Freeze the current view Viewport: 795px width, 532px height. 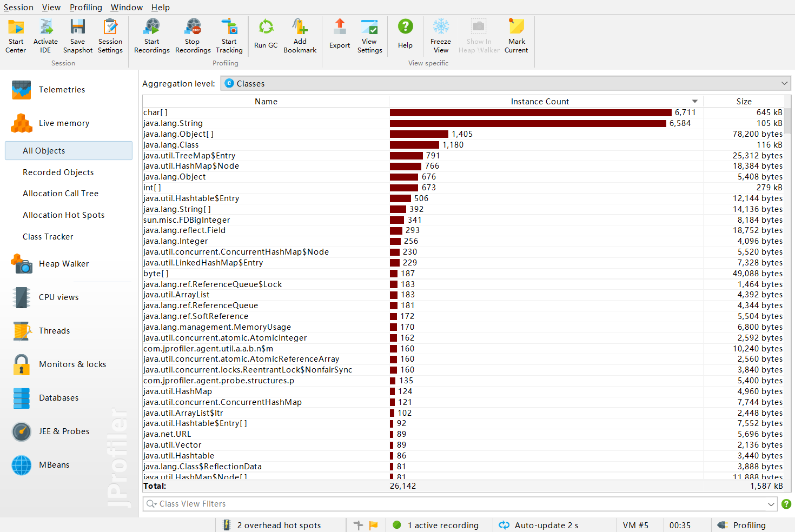(x=441, y=36)
